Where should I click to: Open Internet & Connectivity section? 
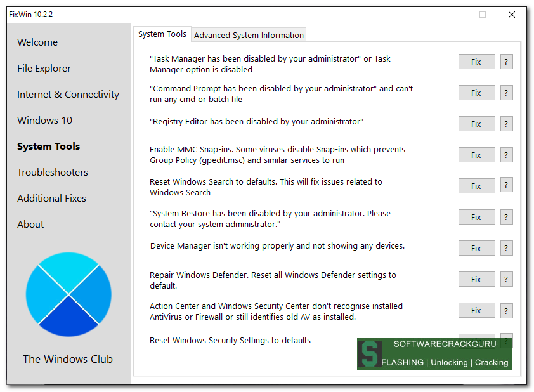pos(68,95)
